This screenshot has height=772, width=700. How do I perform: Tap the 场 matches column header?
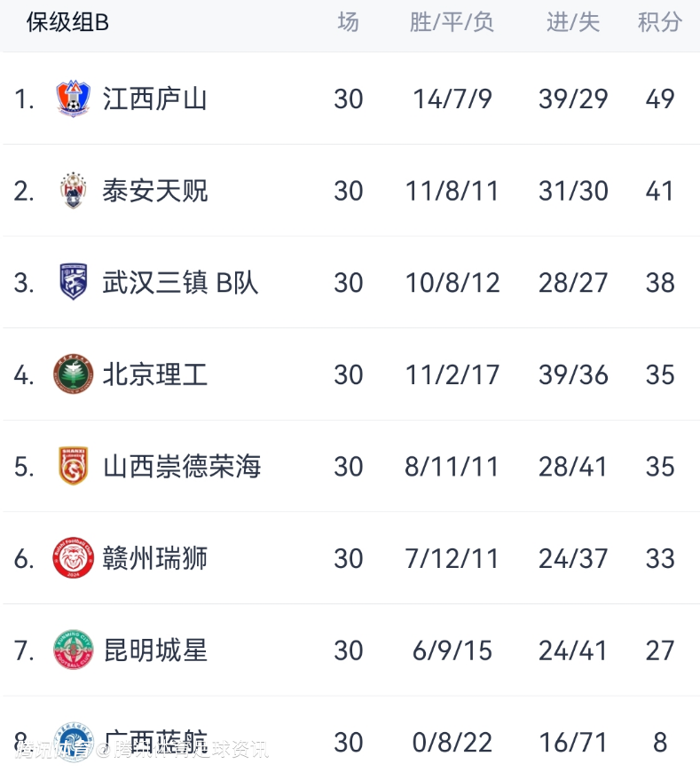tap(348, 22)
